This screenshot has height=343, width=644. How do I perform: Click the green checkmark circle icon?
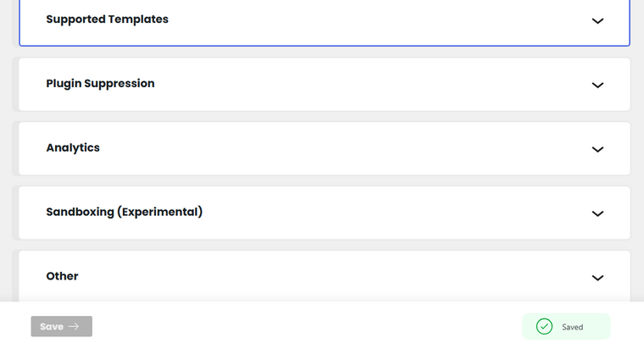point(544,327)
